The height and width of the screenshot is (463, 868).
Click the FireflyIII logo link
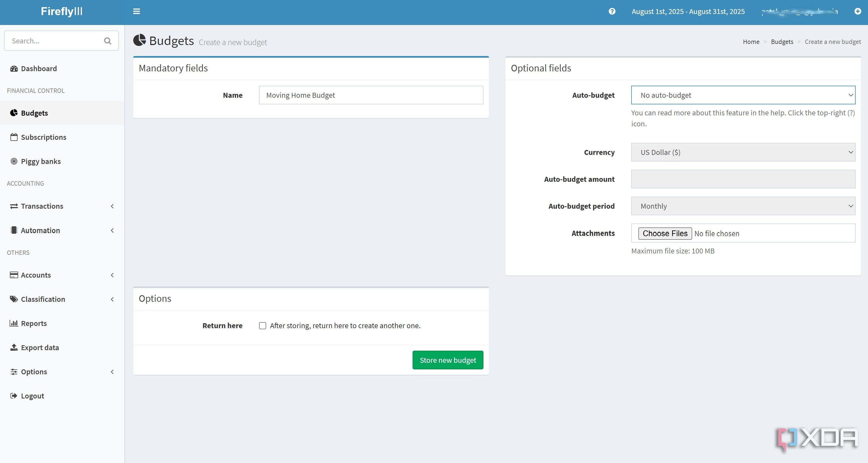pyautogui.click(x=62, y=12)
